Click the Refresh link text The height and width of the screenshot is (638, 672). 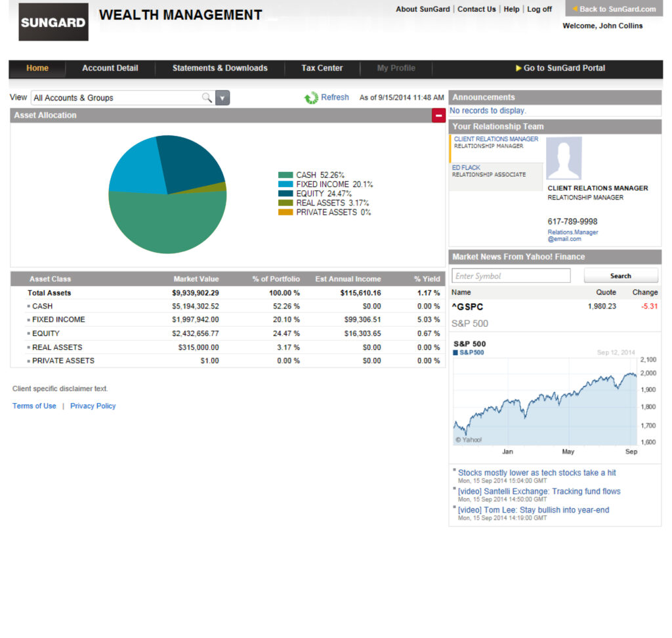click(335, 97)
